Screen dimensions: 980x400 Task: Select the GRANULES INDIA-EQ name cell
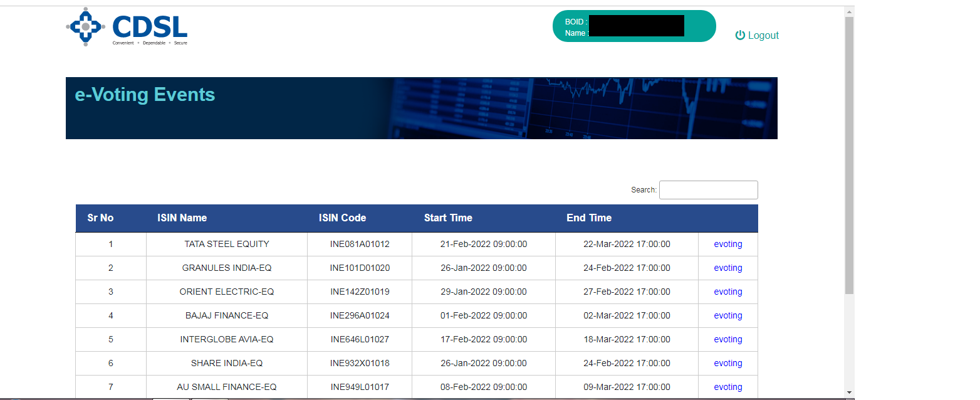click(x=227, y=268)
